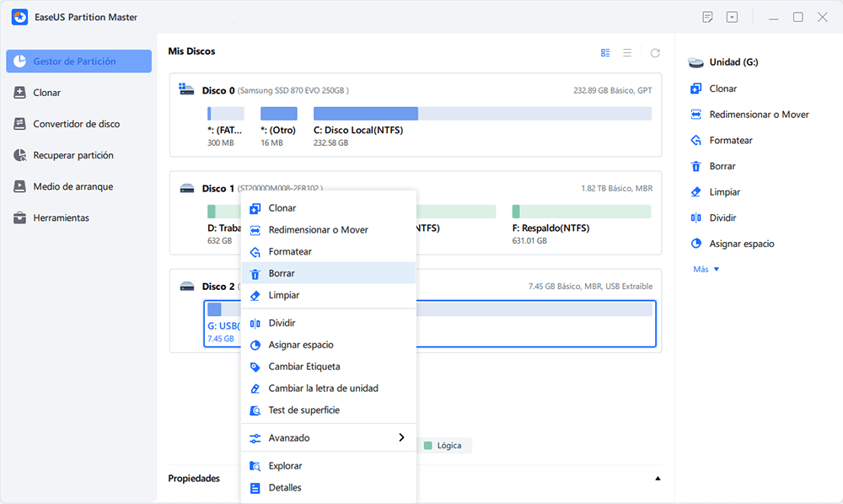Image resolution: width=843 pixels, height=504 pixels.
Task: Click the Test de superficie icon
Action: pos(255,411)
